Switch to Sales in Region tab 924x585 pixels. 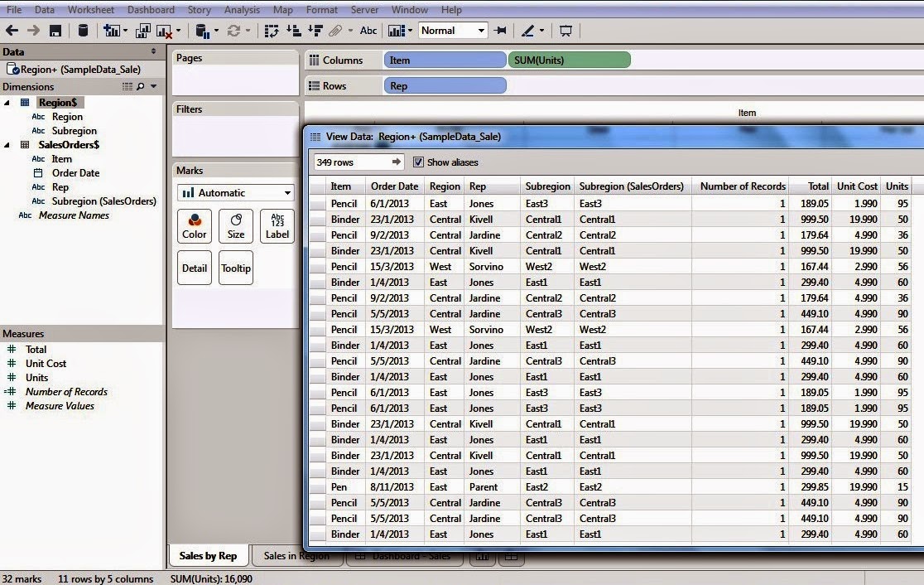click(x=296, y=555)
